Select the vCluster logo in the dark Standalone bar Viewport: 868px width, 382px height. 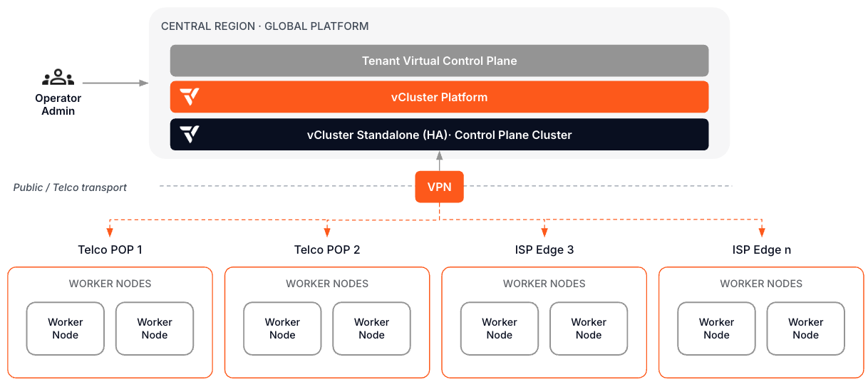pos(190,135)
